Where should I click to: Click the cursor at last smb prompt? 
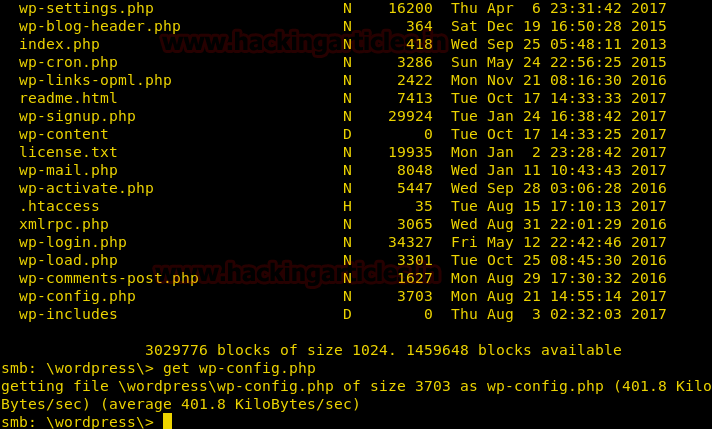click(x=168, y=421)
